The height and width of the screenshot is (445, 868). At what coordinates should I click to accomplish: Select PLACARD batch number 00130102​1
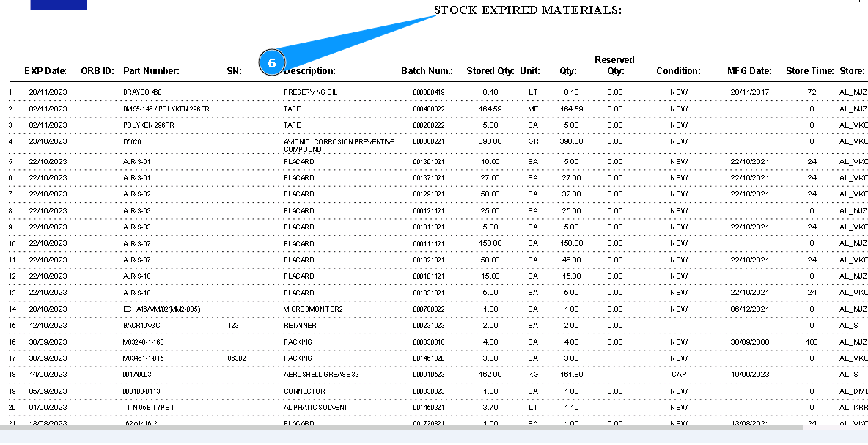[428, 162]
